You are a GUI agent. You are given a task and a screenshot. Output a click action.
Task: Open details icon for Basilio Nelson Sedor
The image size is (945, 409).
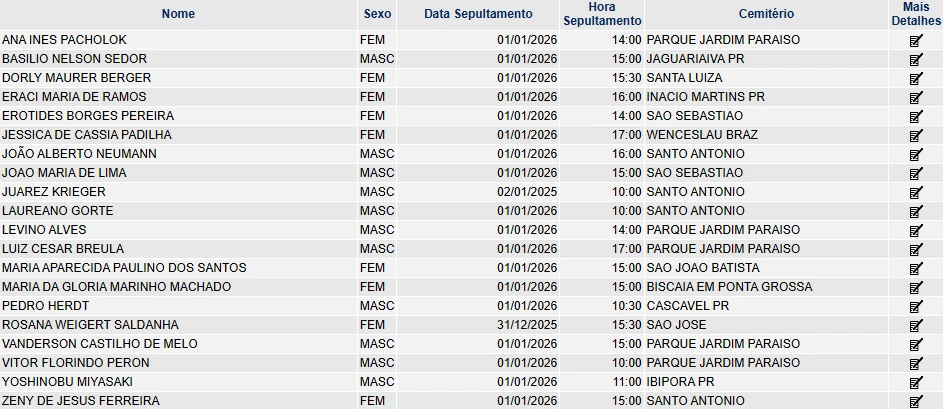click(915, 59)
